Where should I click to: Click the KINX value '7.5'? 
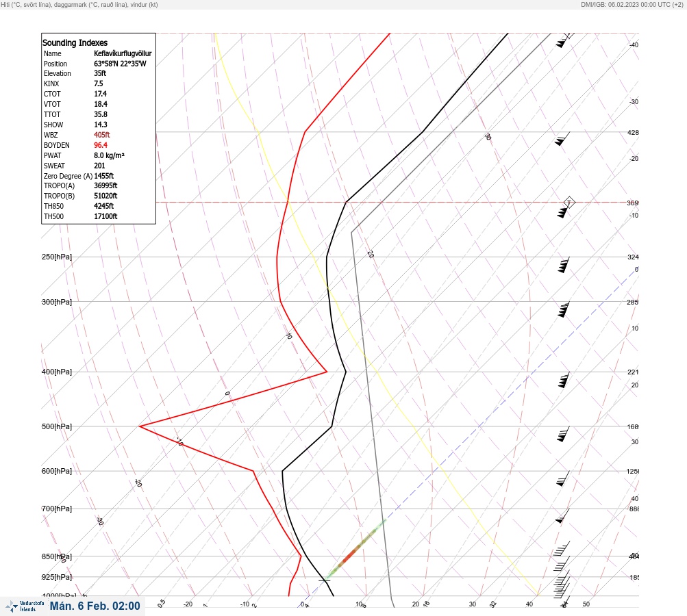click(x=99, y=84)
